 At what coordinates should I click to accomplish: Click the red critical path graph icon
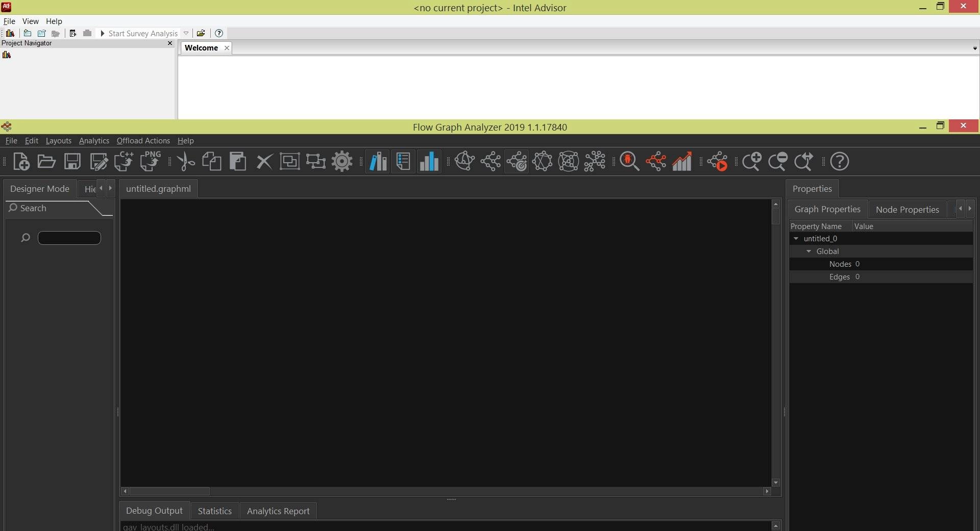click(x=656, y=162)
